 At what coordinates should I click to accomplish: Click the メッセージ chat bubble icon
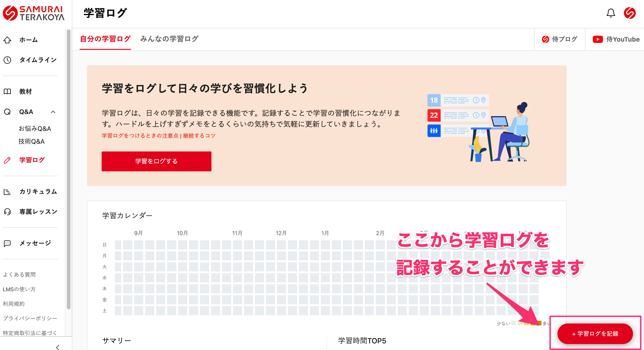[8, 243]
